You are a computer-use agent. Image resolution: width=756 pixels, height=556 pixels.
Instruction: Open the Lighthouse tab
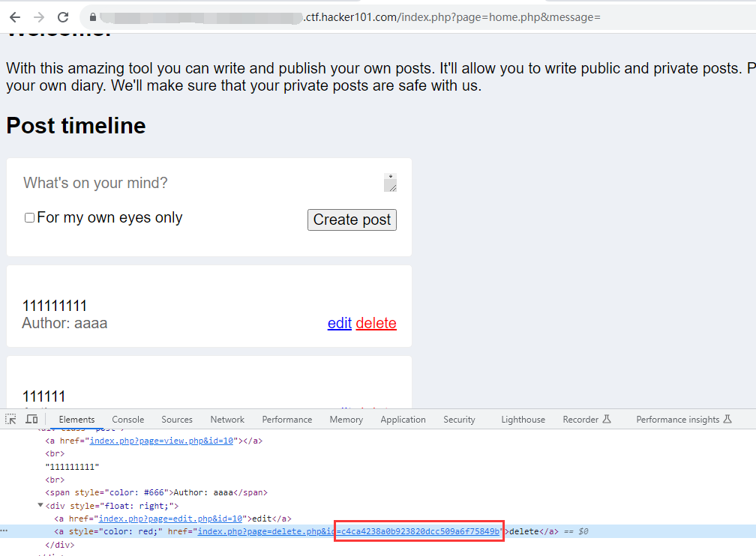(523, 420)
